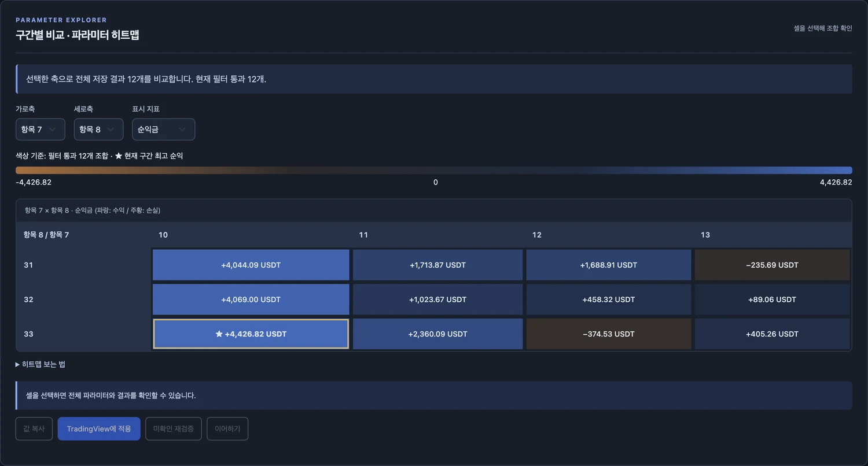Select the +89.06 USDT heatmap cell
This screenshot has width=868, height=466.
[772, 299]
